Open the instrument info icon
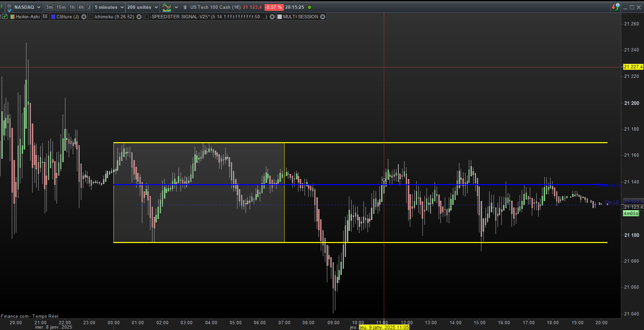The width and height of the screenshot is (644, 330). pos(185,7)
